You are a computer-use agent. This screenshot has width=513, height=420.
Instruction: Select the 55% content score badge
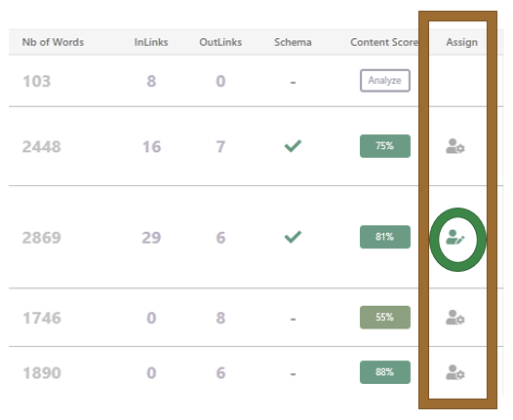384,317
